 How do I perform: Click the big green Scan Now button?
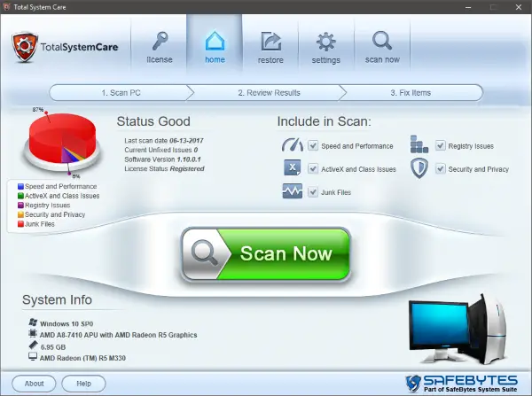coord(266,254)
